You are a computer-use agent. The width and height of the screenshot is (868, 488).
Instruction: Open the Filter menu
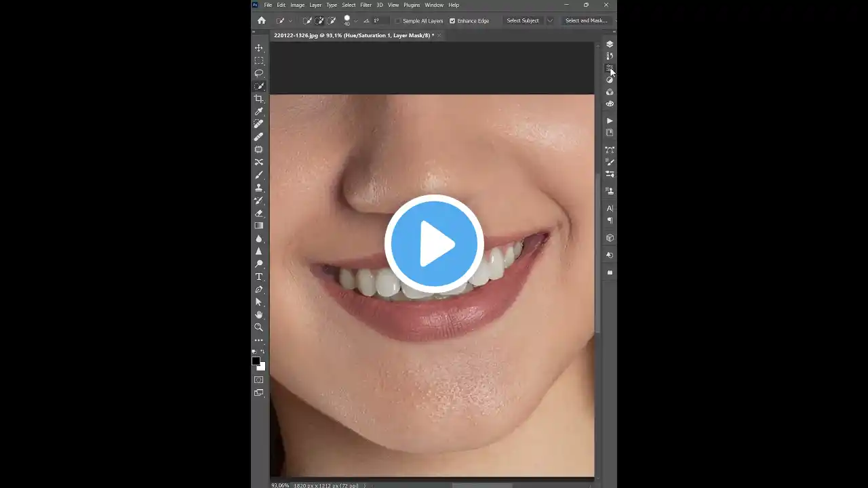coord(366,5)
